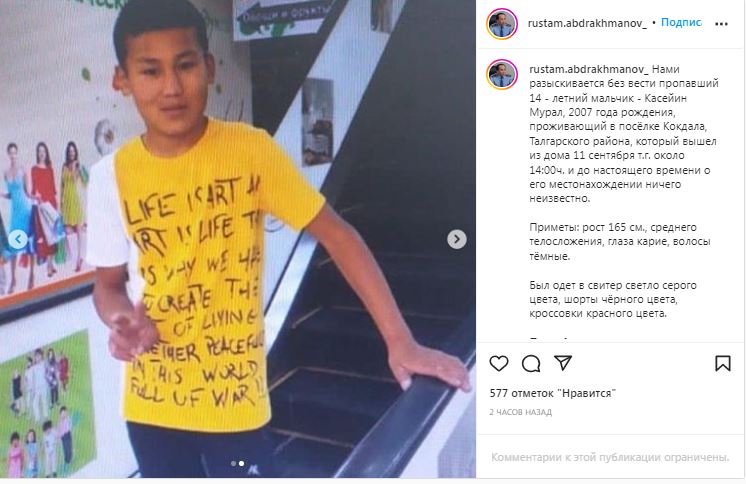Open comments with the speech bubble icon
The width and height of the screenshot is (746, 484).
tap(531, 364)
